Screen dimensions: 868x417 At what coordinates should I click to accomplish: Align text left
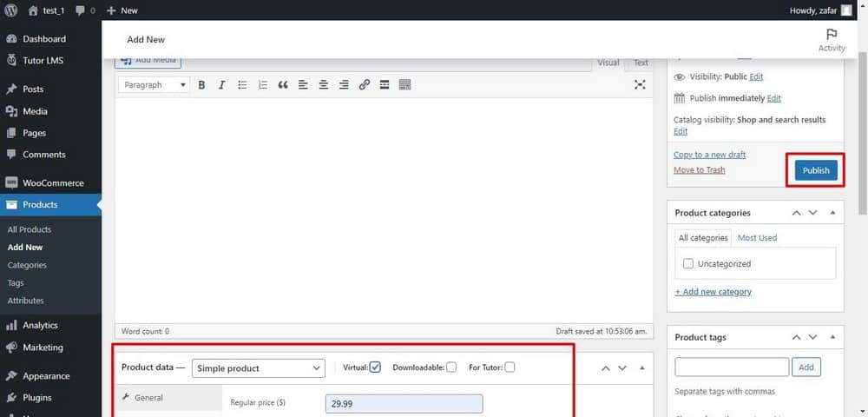click(x=303, y=85)
